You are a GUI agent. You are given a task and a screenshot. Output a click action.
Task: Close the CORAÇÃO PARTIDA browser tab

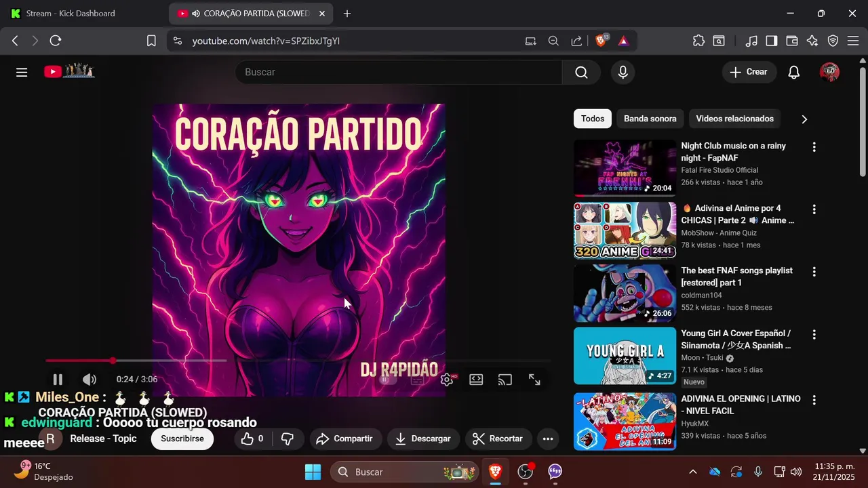point(321,14)
